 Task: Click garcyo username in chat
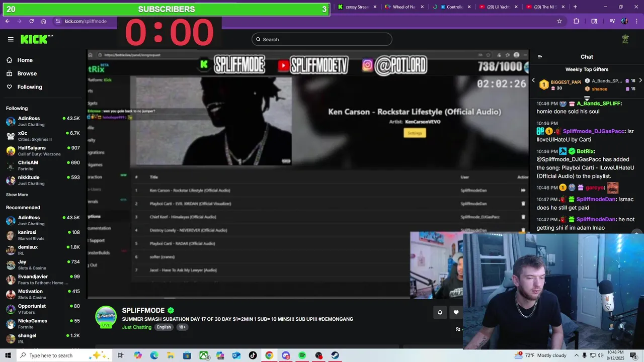594,188
